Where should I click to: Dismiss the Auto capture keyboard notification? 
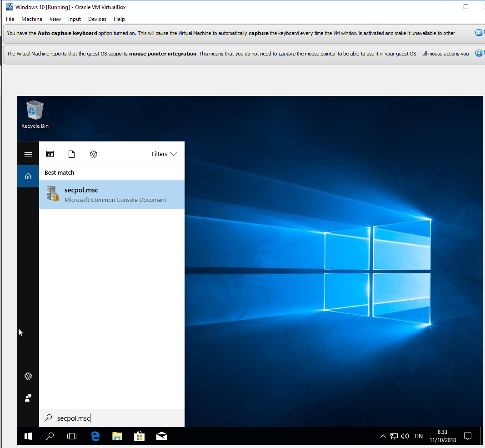point(479,32)
